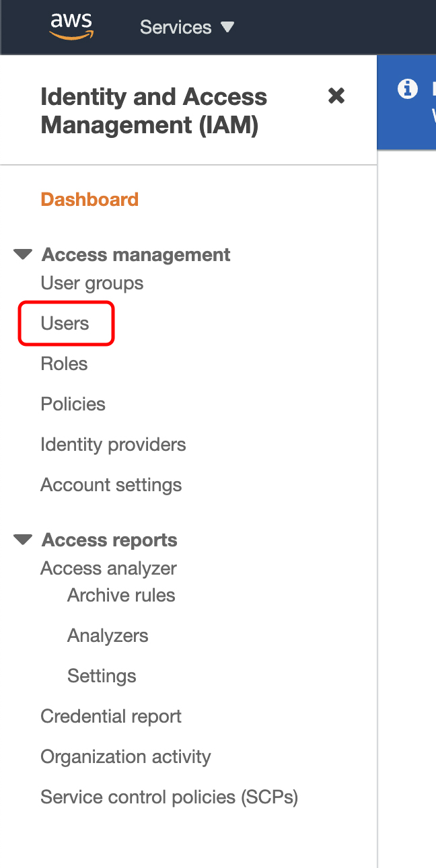Open User groups page

click(x=92, y=283)
